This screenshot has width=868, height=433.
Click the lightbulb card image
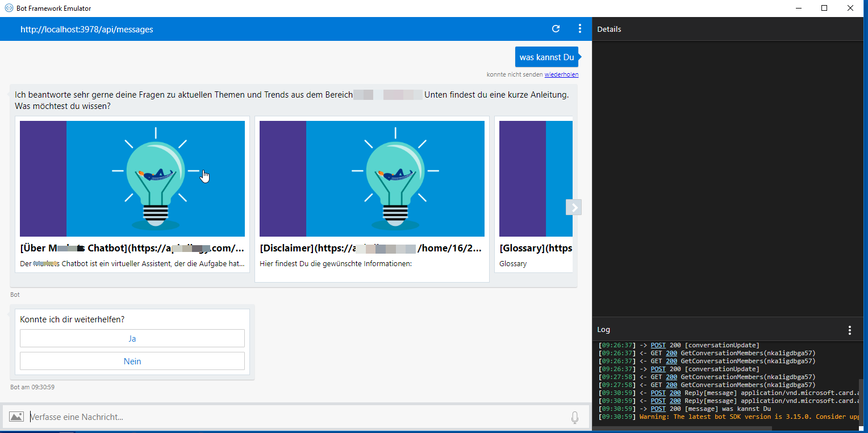[x=132, y=177]
